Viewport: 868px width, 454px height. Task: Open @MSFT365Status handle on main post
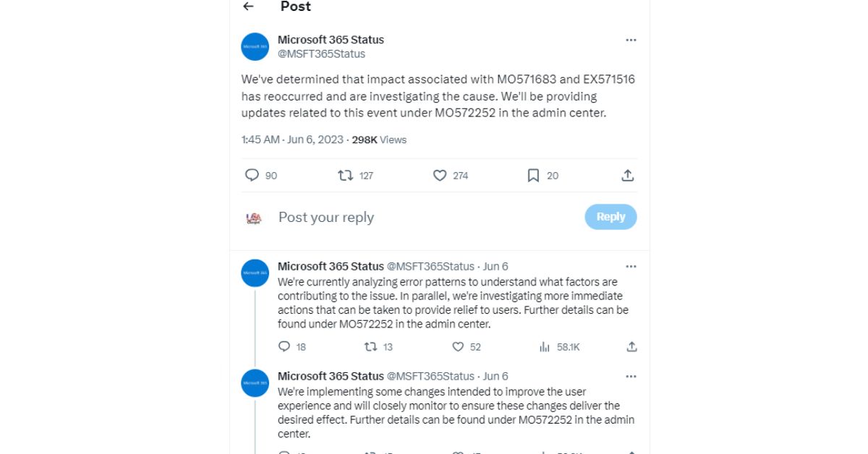321,53
